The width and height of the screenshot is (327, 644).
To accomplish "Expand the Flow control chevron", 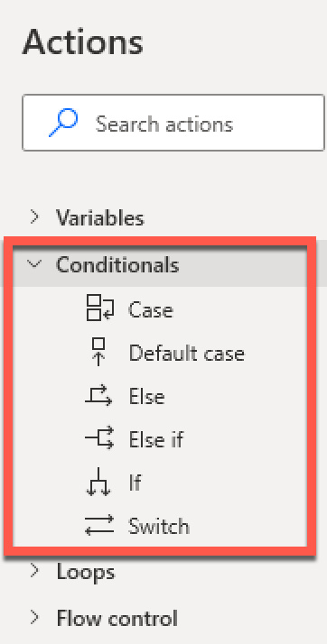I will pyautogui.click(x=35, y=617).
